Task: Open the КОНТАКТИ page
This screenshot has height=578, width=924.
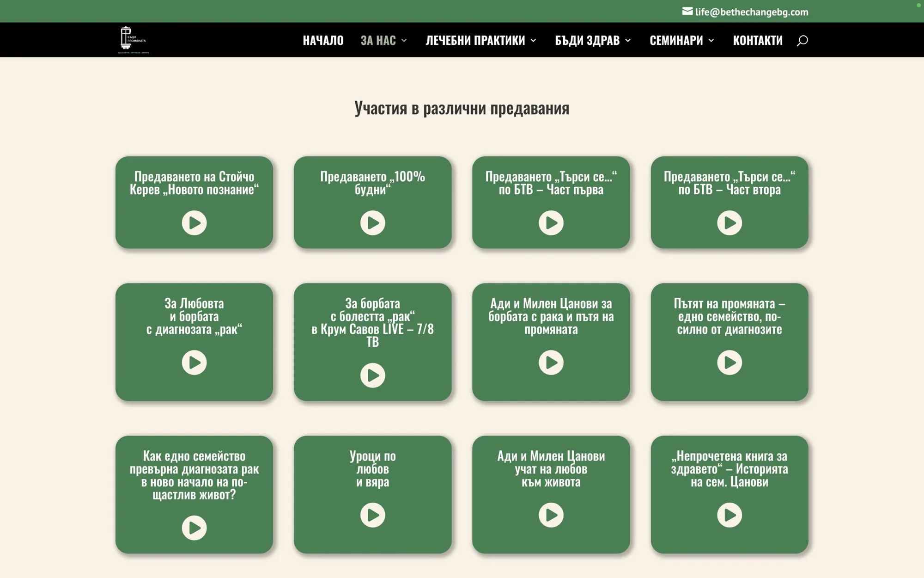Action: [x=758, y=40]
